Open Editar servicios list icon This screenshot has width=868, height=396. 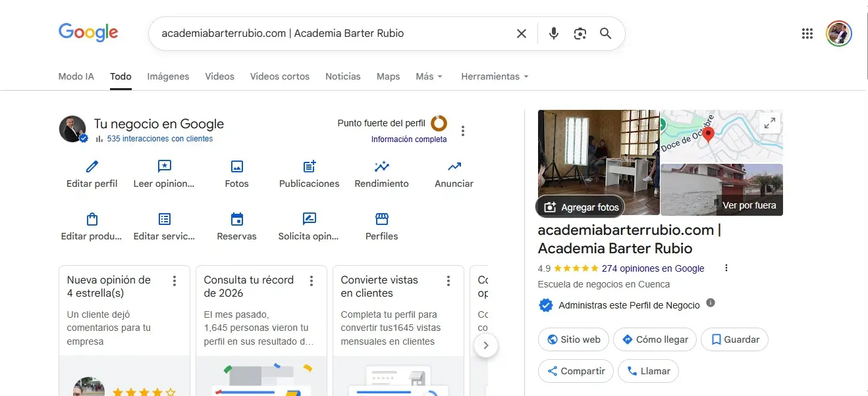pyautogui.click(x=165, y=219)
